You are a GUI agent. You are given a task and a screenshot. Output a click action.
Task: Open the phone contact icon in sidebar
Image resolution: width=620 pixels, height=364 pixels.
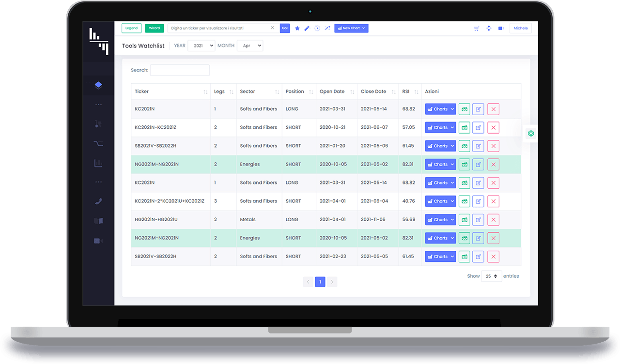click(98, 201)
